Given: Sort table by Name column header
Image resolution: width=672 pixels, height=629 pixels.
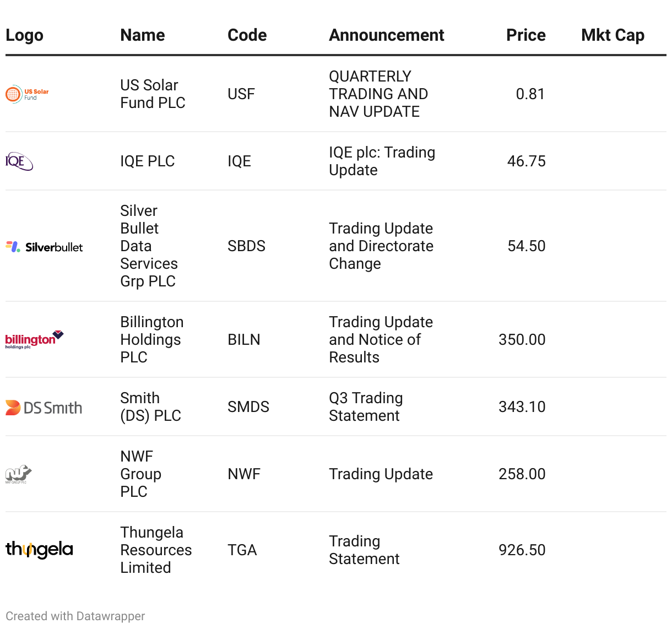Looking at the screenshot, I should pos(143,35).
